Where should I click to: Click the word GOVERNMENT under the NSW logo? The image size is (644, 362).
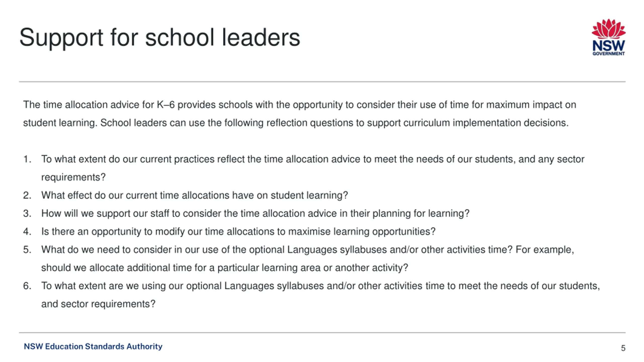609,54
